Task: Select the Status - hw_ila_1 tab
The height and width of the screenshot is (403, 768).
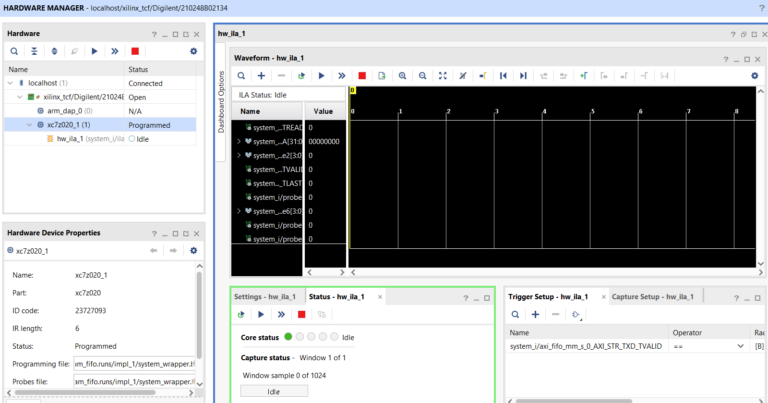Action: (337, 297)
